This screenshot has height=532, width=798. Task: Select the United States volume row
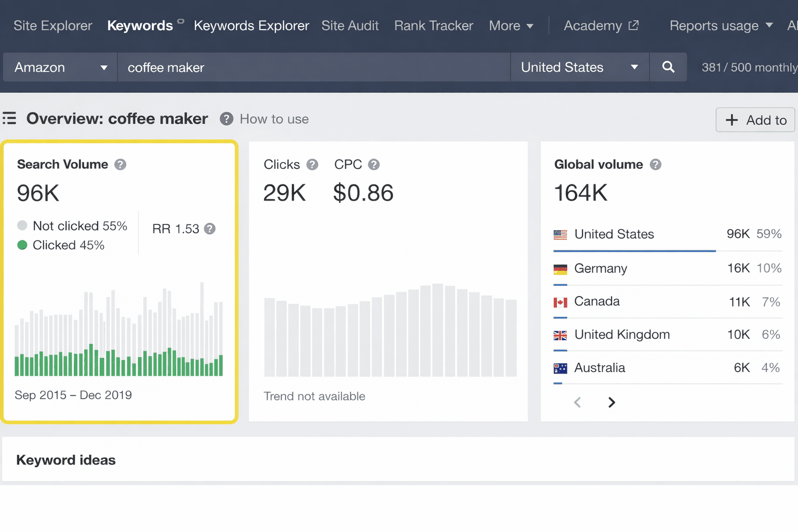(x=668, y=234)
